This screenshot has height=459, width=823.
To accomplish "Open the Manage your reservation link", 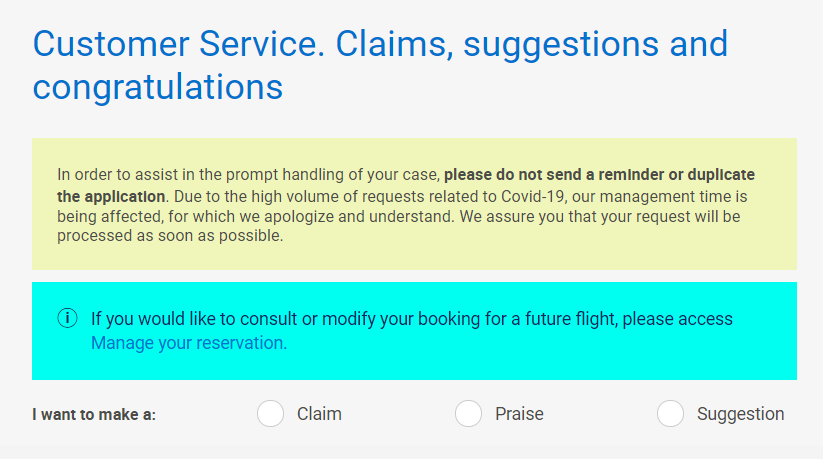I will [x=189, y=343].
